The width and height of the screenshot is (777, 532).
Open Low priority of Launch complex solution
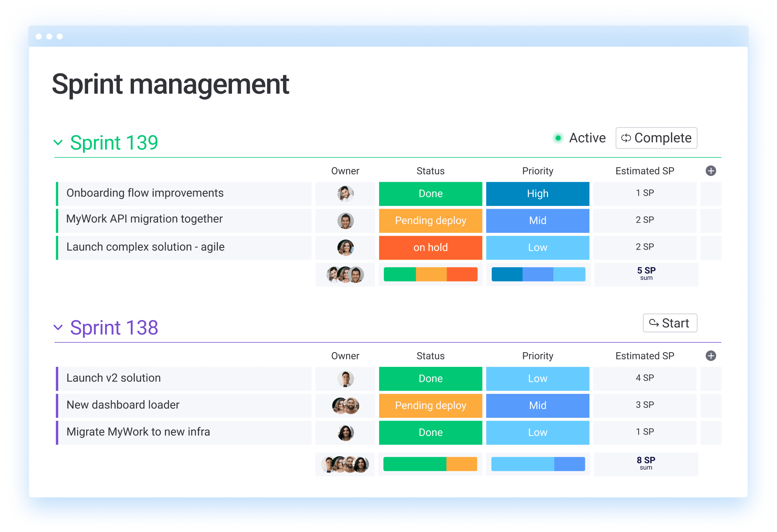[x=537, y=247]
